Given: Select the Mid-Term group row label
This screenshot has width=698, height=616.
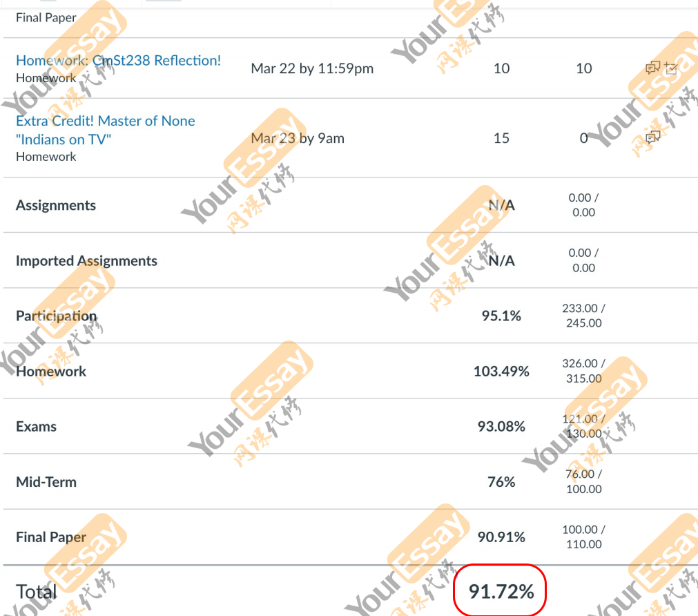Looking at the screenshot, I should click(x=46, y=481).
